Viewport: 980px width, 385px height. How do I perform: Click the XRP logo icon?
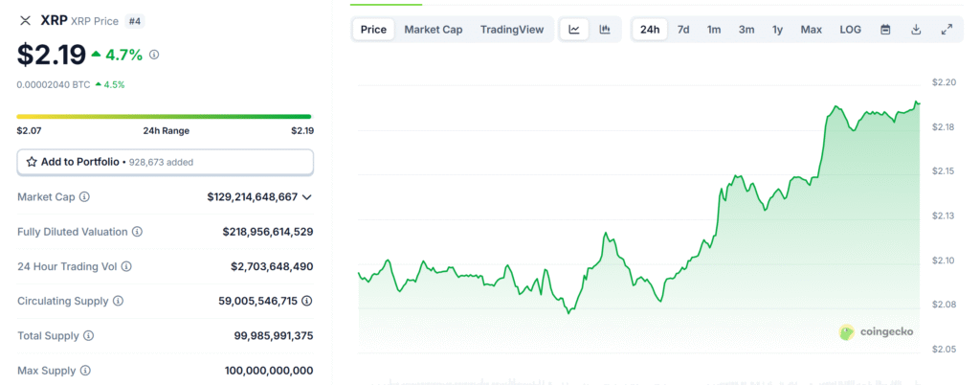[x=25, y=20]
